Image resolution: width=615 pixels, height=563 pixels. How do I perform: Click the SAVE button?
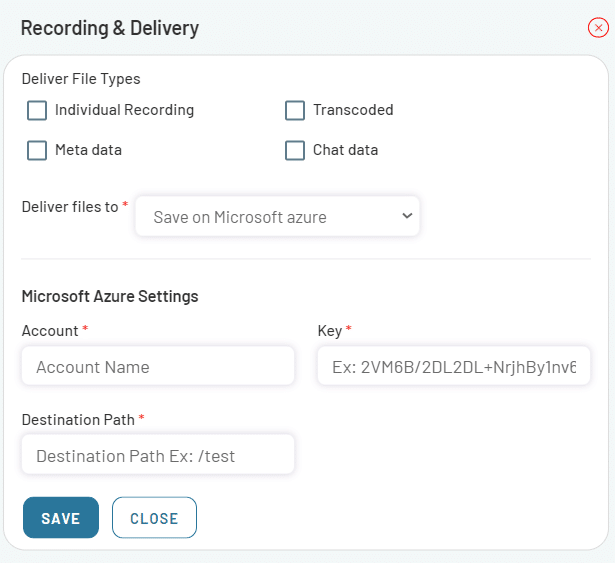pyautogui.click(x=61, y=517)
